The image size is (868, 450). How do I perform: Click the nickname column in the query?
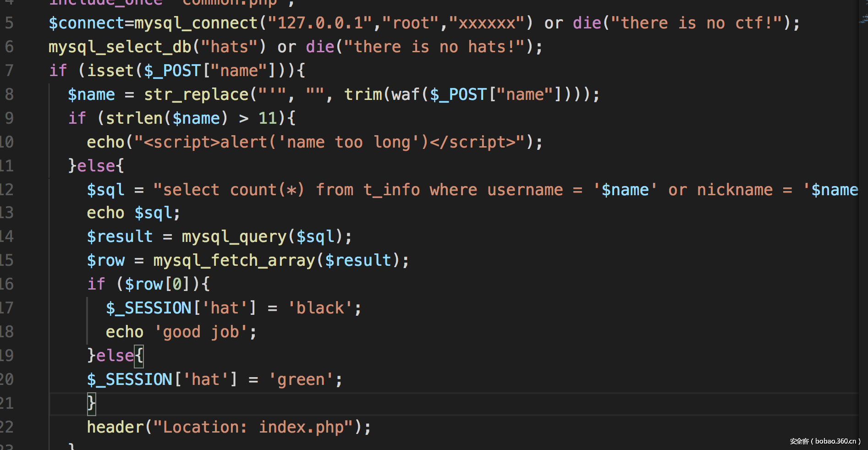[x=735, y=190]
